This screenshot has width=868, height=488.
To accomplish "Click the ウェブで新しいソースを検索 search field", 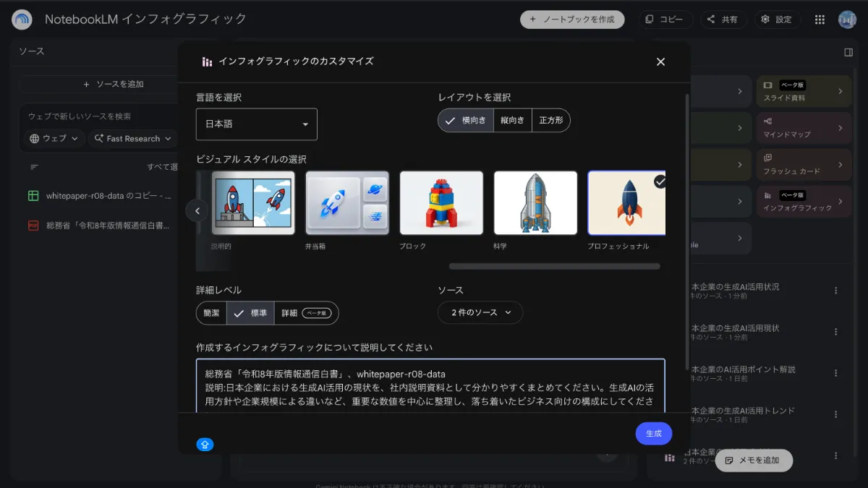I will point(100,116).
